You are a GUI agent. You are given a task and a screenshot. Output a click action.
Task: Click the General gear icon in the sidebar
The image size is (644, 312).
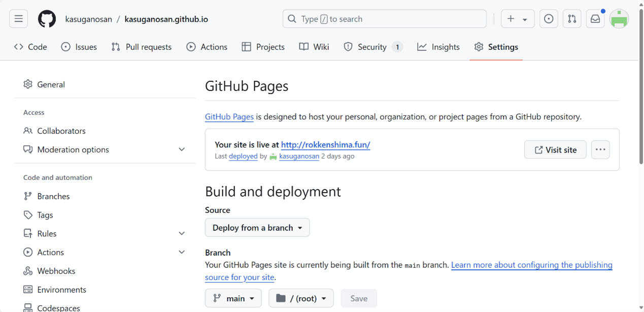click(x=28, y=84)
